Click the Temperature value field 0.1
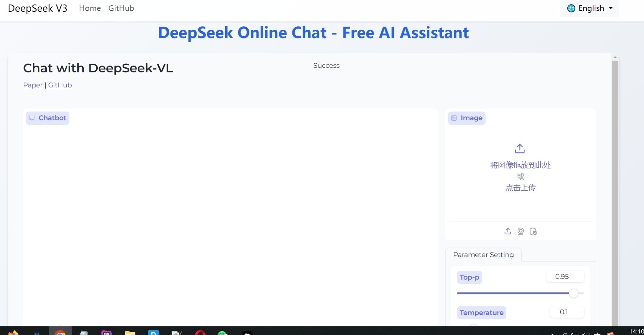Viewport: 644px width, 335px height. (x=567, y=312)
